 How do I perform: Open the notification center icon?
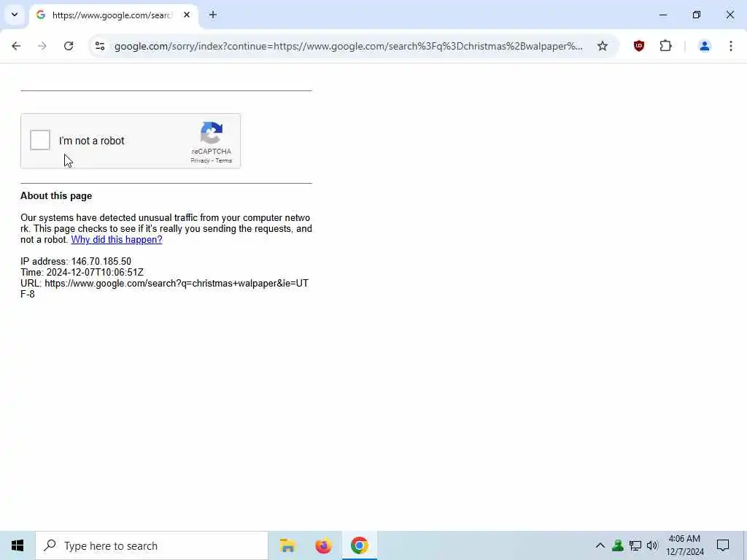tap(723, 545)
